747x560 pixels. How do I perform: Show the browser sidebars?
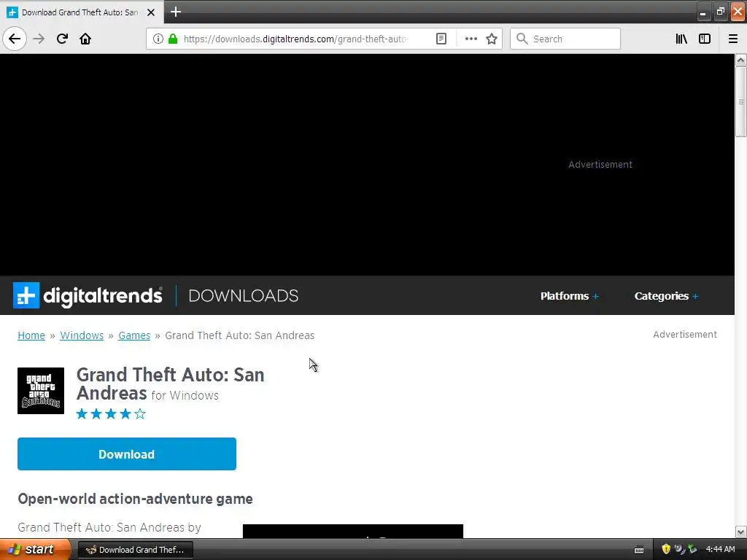[x=705, y=39]
